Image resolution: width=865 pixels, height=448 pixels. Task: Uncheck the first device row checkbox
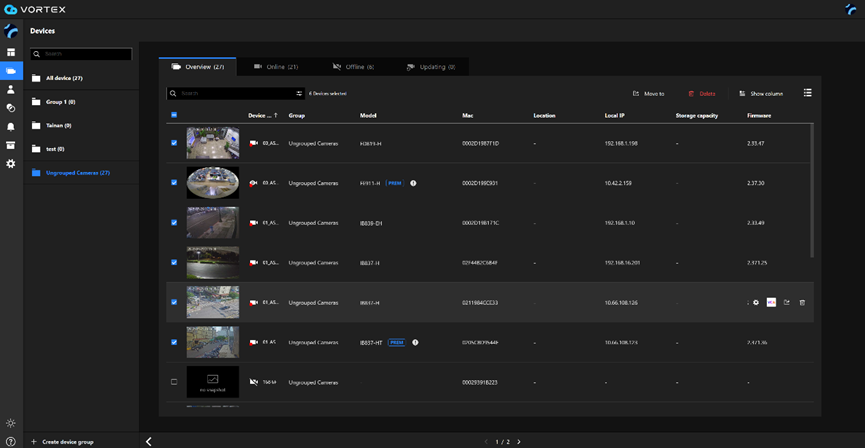click(x=174, y=143)
